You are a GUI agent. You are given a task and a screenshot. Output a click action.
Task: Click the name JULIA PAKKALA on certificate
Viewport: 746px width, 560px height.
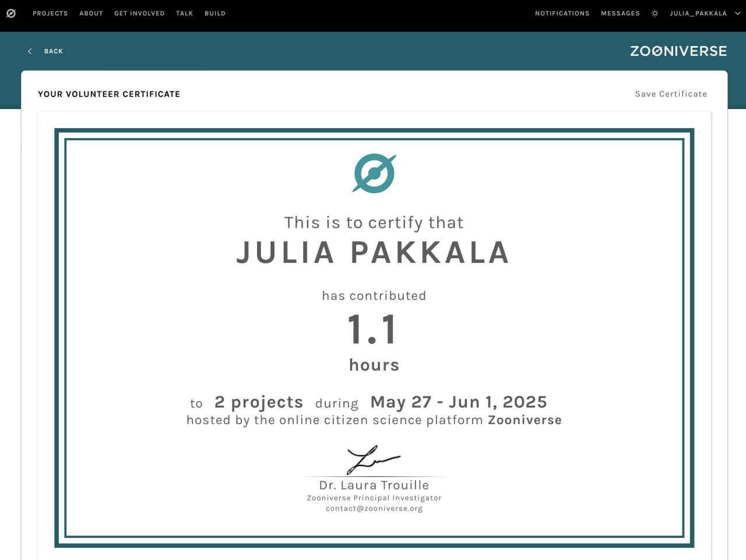374,253
